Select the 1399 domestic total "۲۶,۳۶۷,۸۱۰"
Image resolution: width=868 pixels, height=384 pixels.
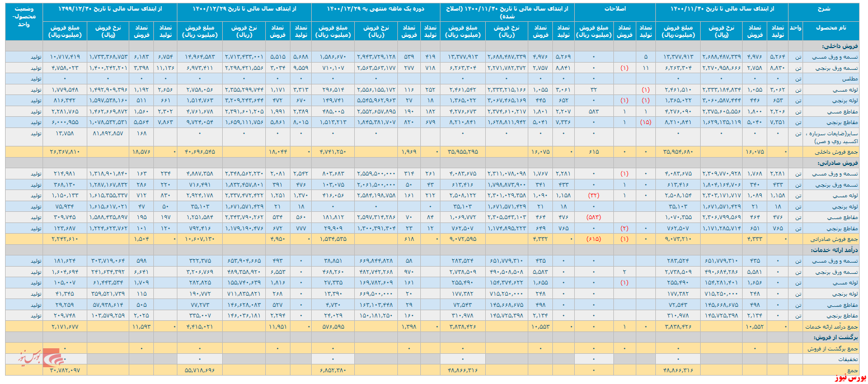pyautogui.click(x=65, y=151)
